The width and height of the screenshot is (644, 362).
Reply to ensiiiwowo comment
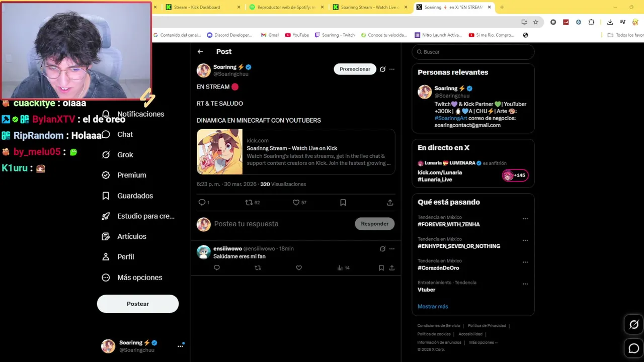[217, 268]
